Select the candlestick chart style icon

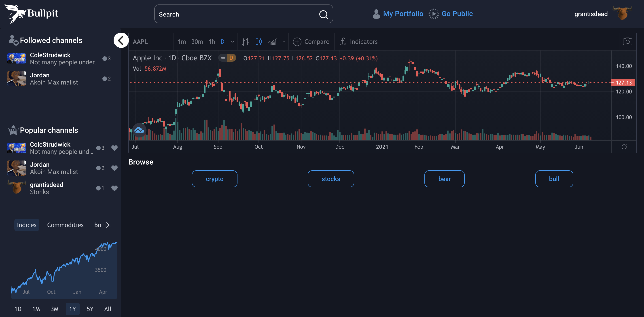(x=259, y=42)
